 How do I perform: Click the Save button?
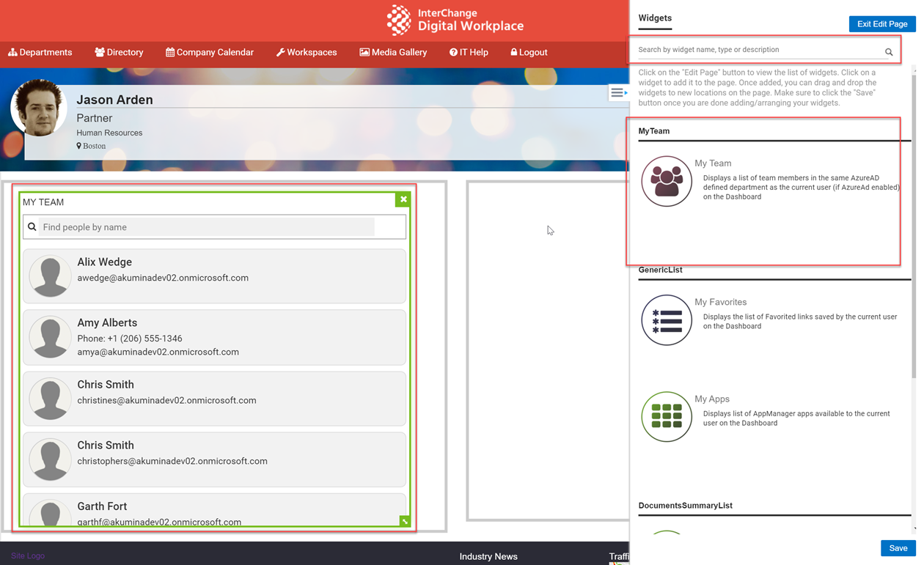(898, 547)
